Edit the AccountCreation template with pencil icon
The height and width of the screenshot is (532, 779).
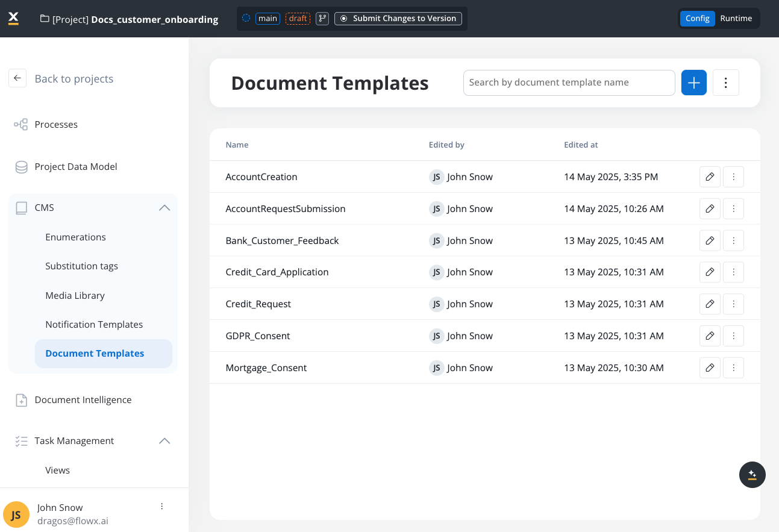point(710,177)
